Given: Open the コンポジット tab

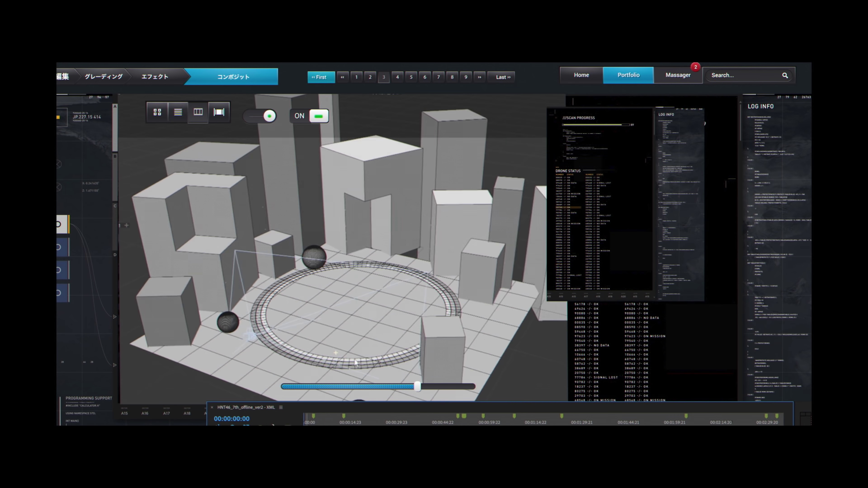Looking at the screenshot, I should pyautogui.click(x=233, y=77).
